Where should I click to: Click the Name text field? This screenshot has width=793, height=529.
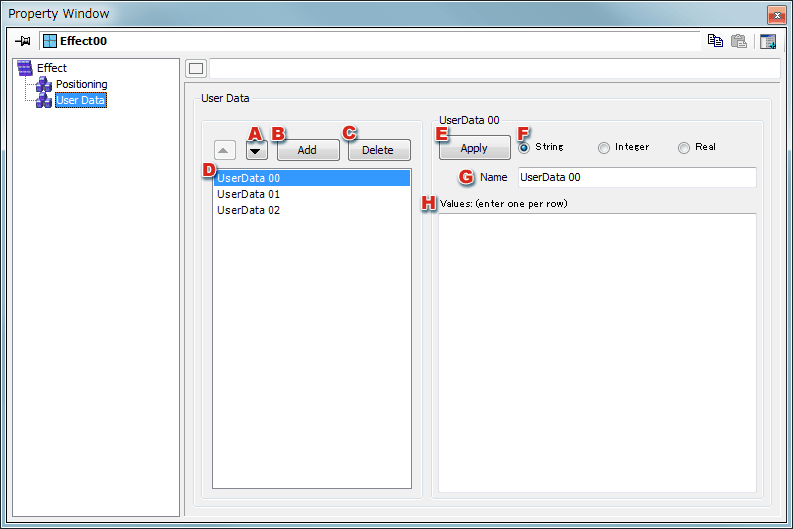pyautogui.click(x=636, y=177)
